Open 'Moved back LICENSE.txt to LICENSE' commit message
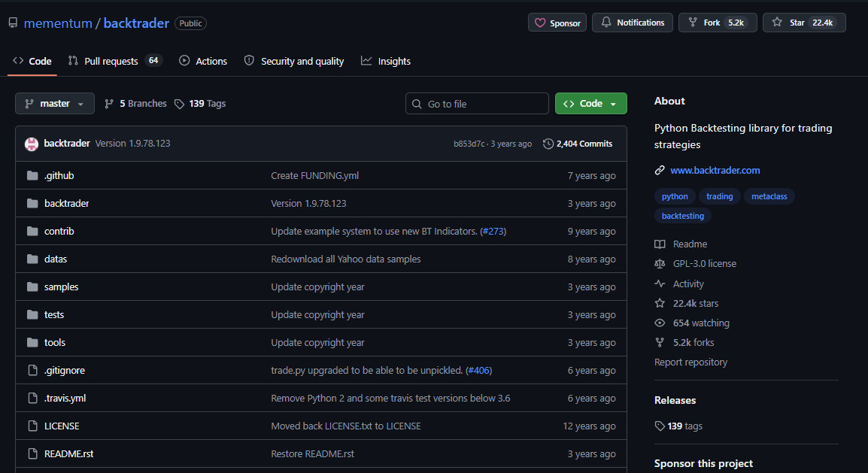868x473 pixels. click(345, 426)
